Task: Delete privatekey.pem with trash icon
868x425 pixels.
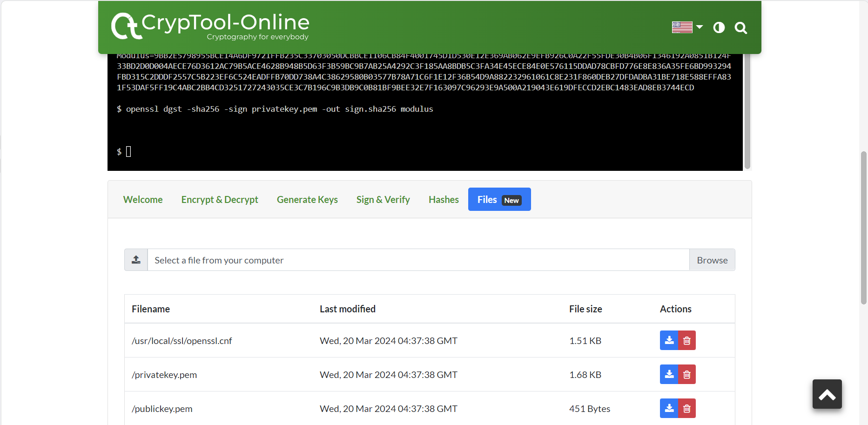Action: coord(687,374)
